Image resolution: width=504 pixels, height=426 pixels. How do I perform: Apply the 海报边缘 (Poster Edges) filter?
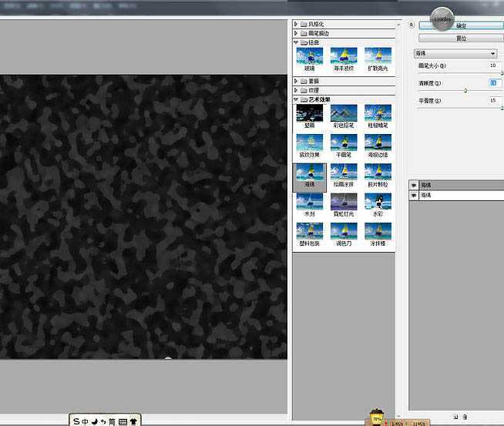click(x=378, y=143)
